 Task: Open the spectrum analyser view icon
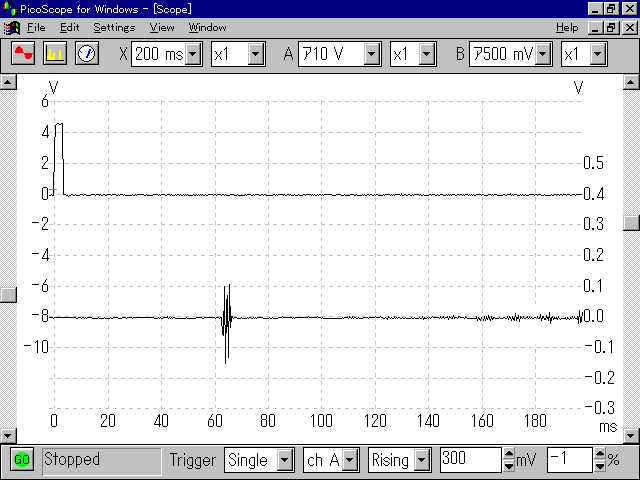55,53
